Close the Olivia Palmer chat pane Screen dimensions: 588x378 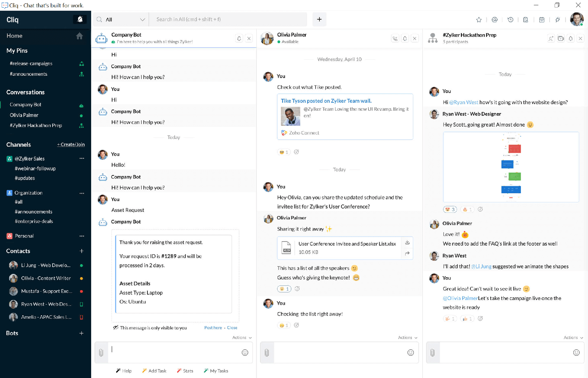(415, 39)
